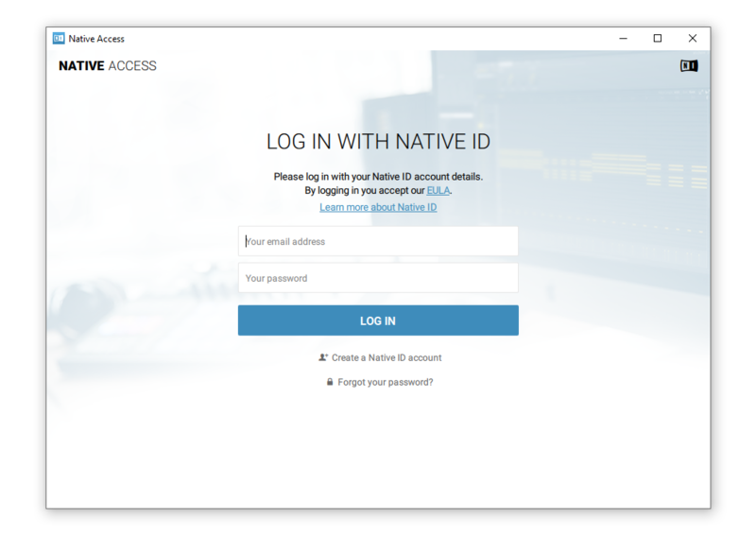Click the NATIVE ACCESS header logo
This screenshot has width=756, height=554.
108,66
